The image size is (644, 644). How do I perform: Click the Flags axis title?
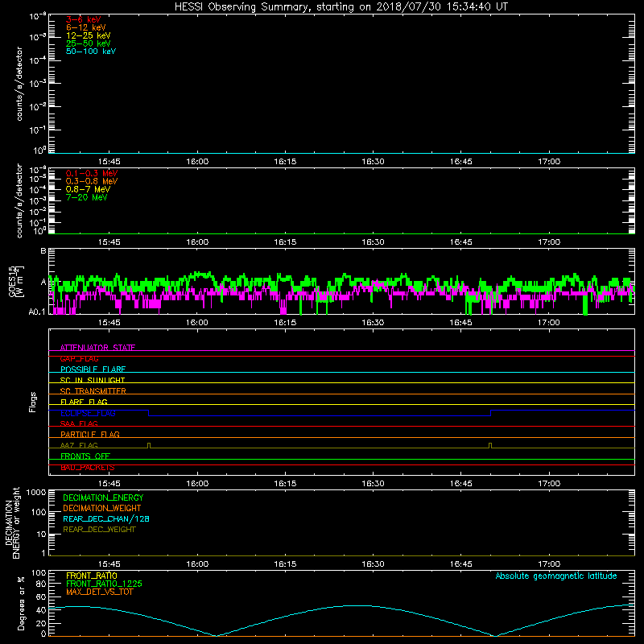pyautogui.click(x=33, y=402)
